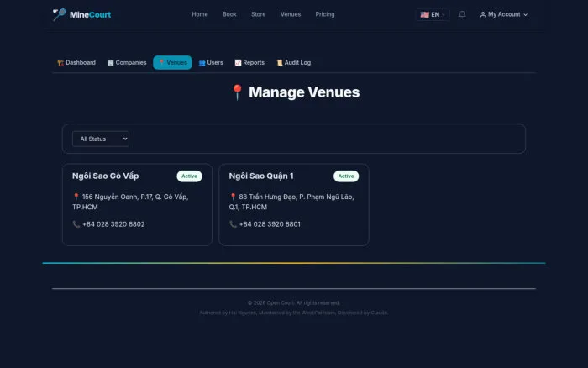The height and width of the screenshot is (368, 588).
Task: Switch to the Reports admin tab
Action: (249, 63)
